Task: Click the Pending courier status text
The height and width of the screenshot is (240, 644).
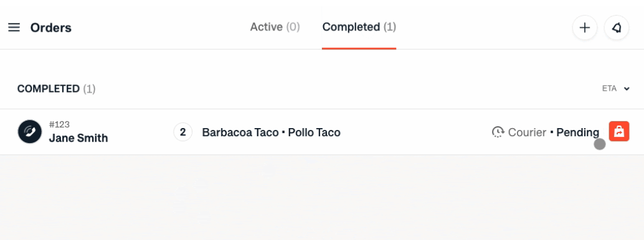Action: pos(577,132)
